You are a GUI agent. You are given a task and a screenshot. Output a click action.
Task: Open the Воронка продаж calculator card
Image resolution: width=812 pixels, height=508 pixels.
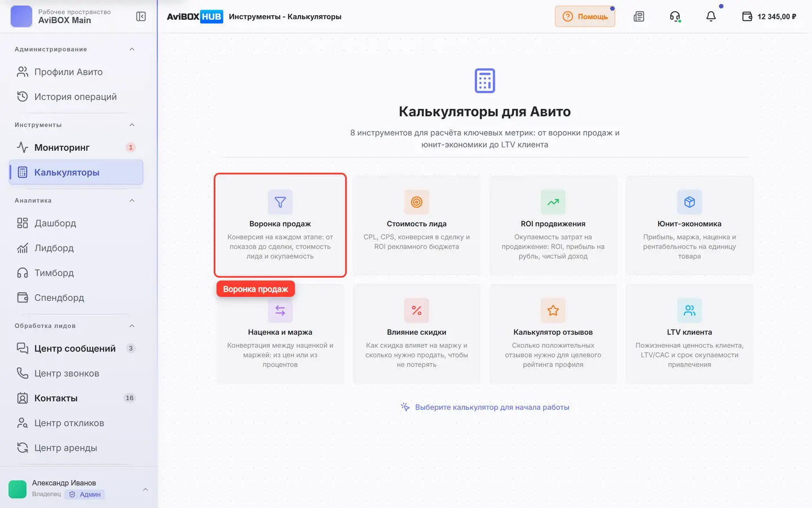[x=280, y=225]
